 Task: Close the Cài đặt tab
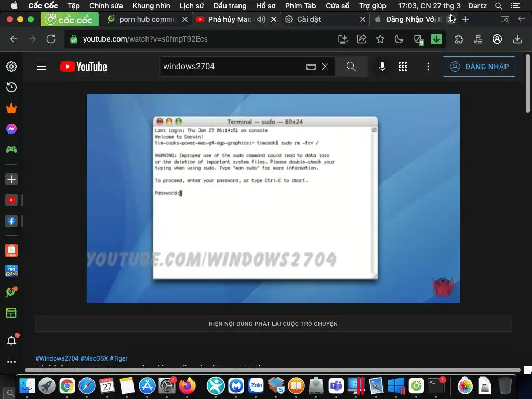pyautogui.click(x=362, y=19)
